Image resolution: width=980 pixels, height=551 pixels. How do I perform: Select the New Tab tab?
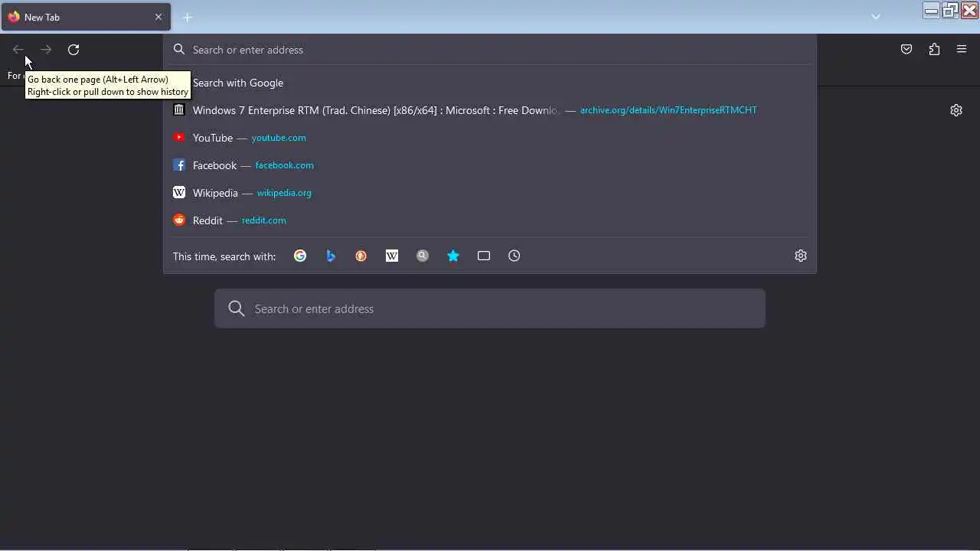(x=86, y=17)
